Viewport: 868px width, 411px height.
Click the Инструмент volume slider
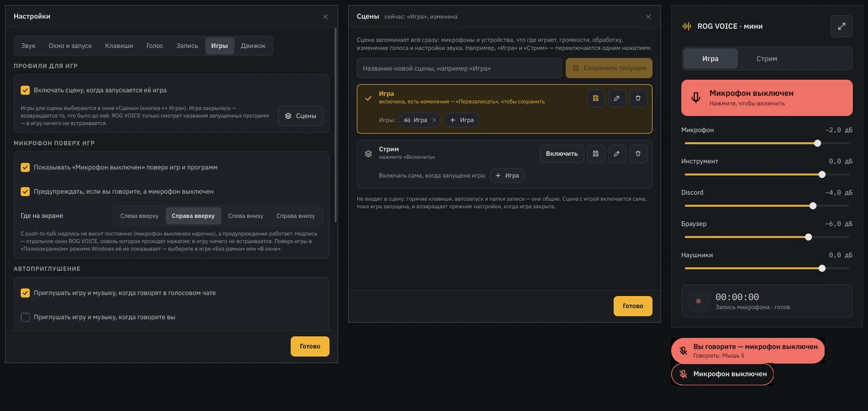pos(767,175)
